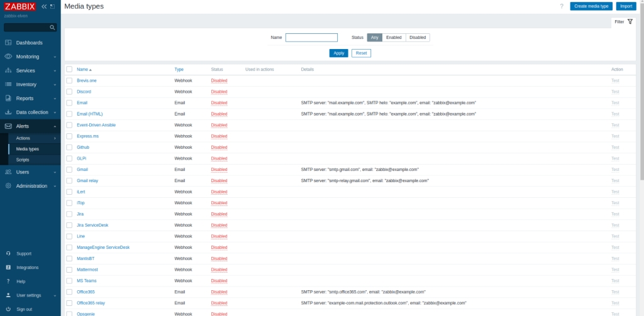
Task: Expand the Administration menu
Action: tap(31, 186)
